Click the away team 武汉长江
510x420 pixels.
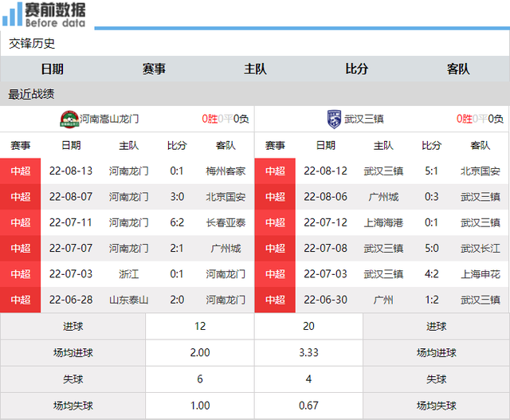click(x=480, y=248)
